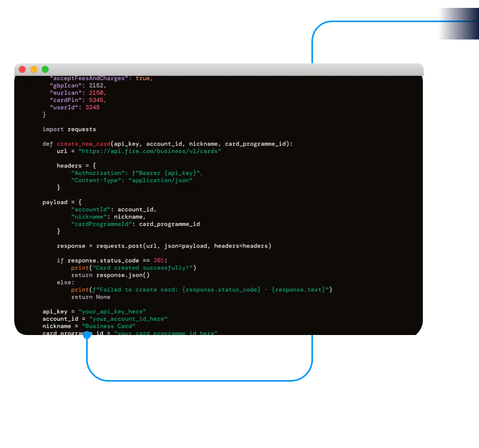Click the red traffic light button
The height and width of the screenshot is (448, 479).
(22, 69)
